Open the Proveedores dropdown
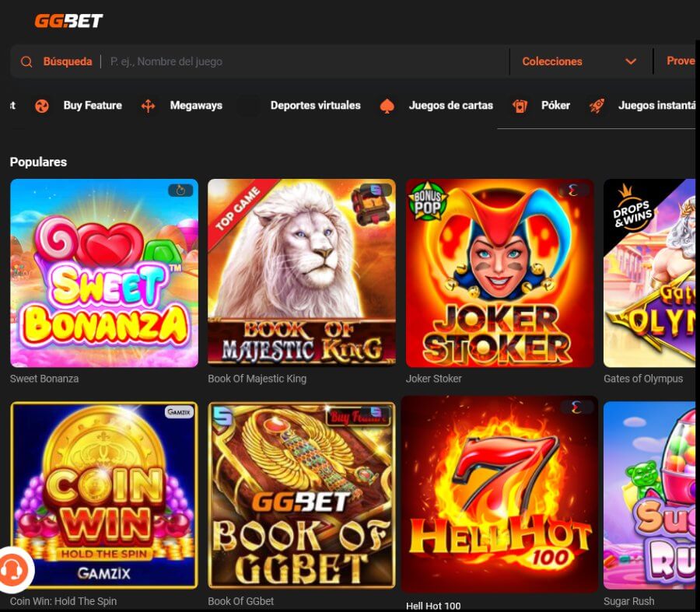Screen dimensions: 700x612 (681, 61)
